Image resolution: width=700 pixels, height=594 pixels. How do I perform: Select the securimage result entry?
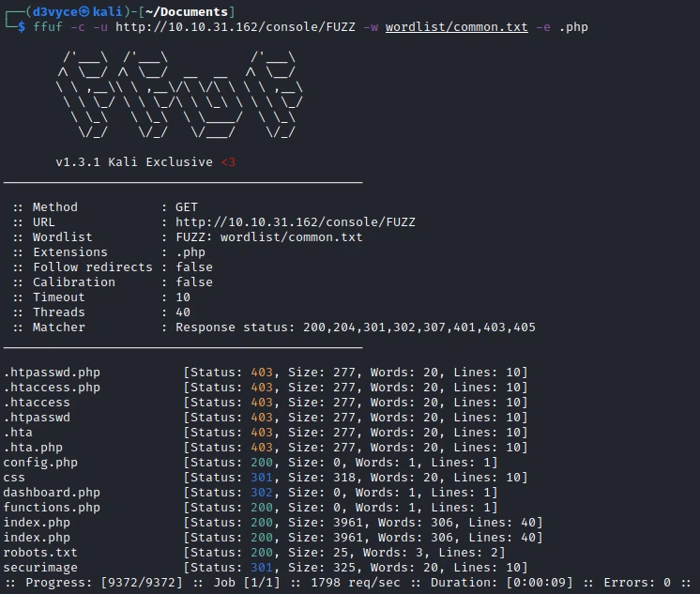tap(40, 568)
